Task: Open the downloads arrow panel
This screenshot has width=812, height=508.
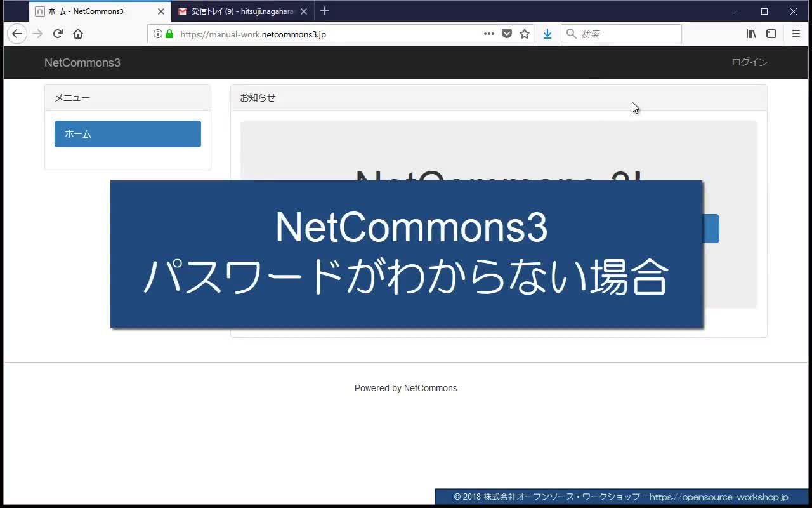Action: click(547, 34)
